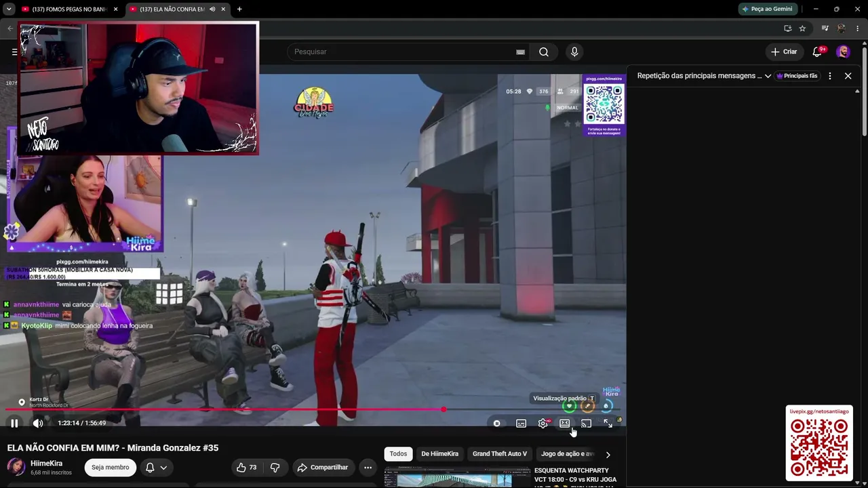This screenshot has height=488, width=868.
Task: Close the FOMOS PEGAS NO BANHEIRO tab
Action: pos(116,9)
